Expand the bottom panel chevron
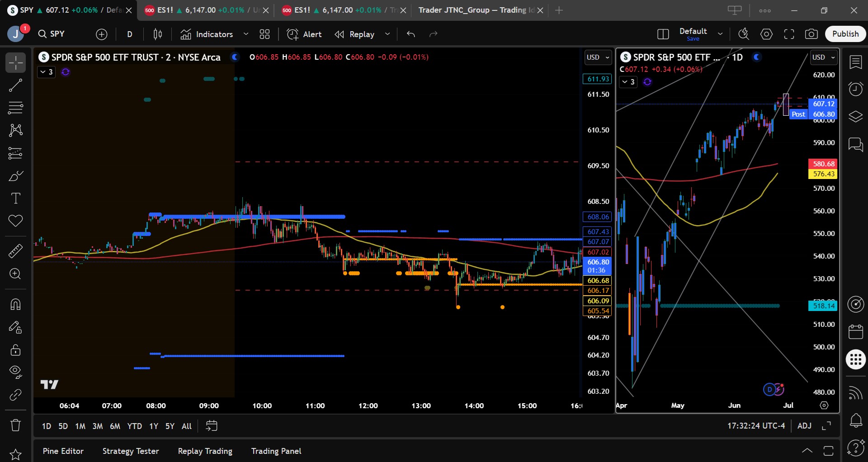The height and width of the screenshot is (462, 868). pos(807,451)
